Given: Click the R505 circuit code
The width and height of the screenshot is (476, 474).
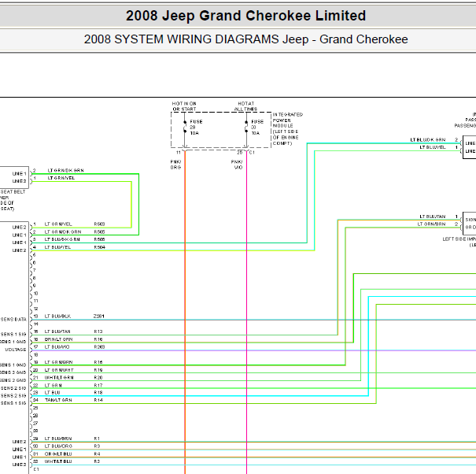Looking at the screenshot, I should (x=99, y=231).
